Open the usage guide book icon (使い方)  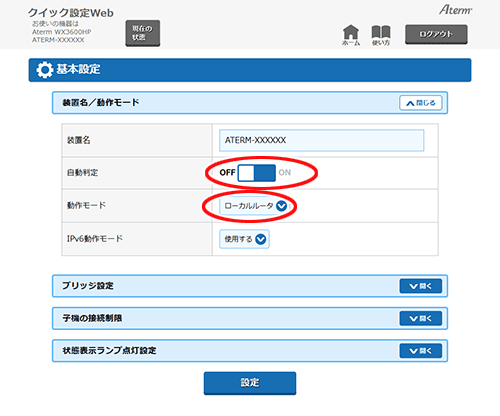(x=381, y=35)
